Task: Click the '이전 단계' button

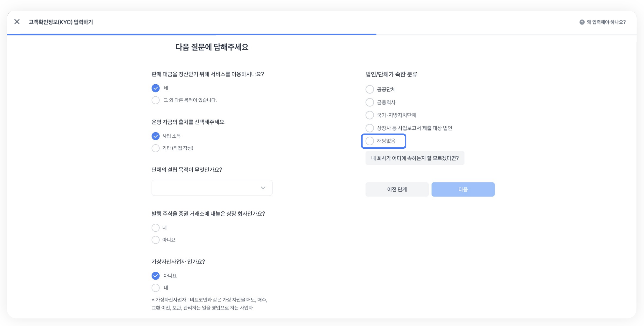Action: (397, 189)
